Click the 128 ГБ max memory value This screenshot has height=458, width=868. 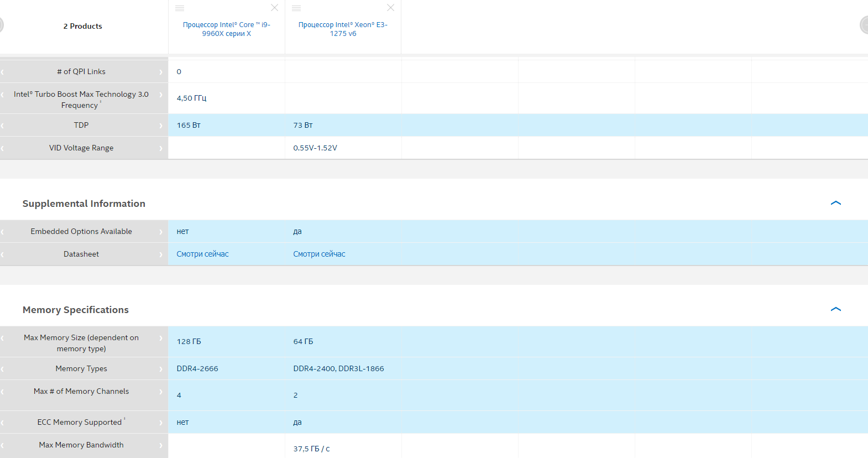click(189, 341)
